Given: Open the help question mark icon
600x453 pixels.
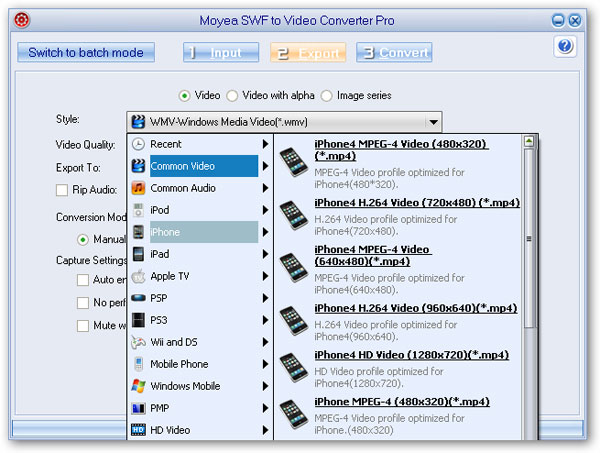Looking at the screenshot, I should point(565,46).
